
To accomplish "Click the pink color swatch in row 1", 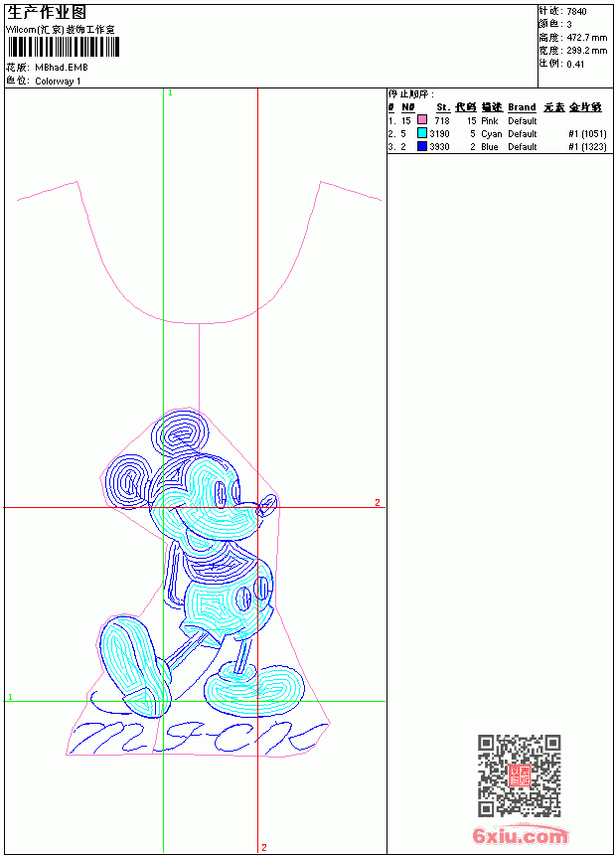I will click(x=422, y=120).
